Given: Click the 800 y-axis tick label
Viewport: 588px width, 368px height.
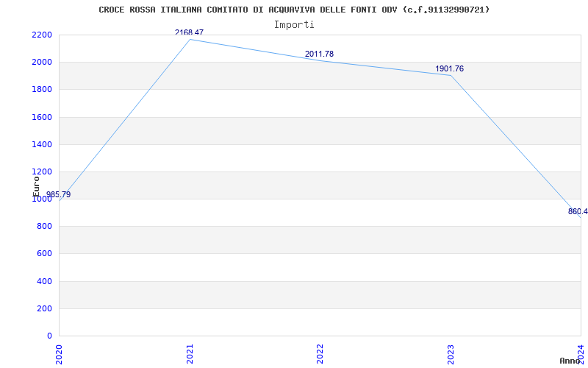Looking at the screenshot, I should 44,227.
